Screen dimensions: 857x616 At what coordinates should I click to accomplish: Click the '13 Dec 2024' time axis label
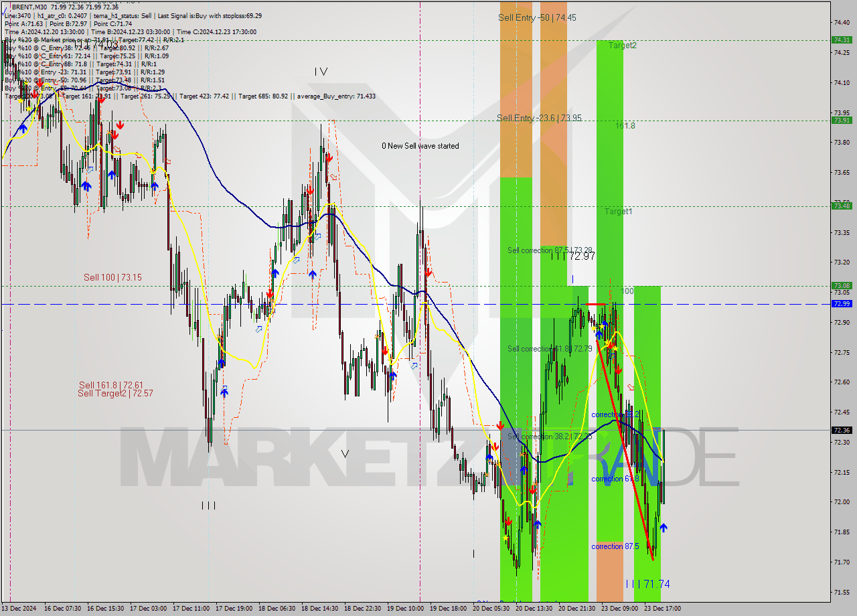pyautogui.click(x=19, y=609)
